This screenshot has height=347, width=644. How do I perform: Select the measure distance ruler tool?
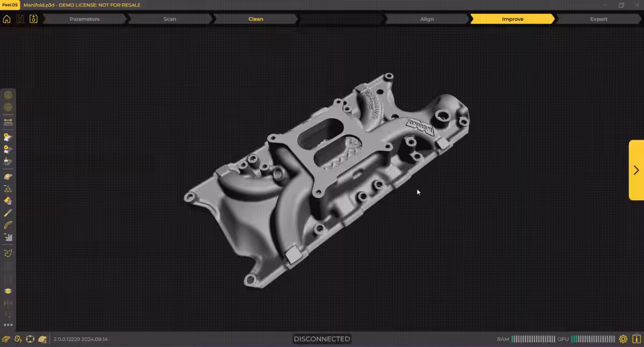8,122
